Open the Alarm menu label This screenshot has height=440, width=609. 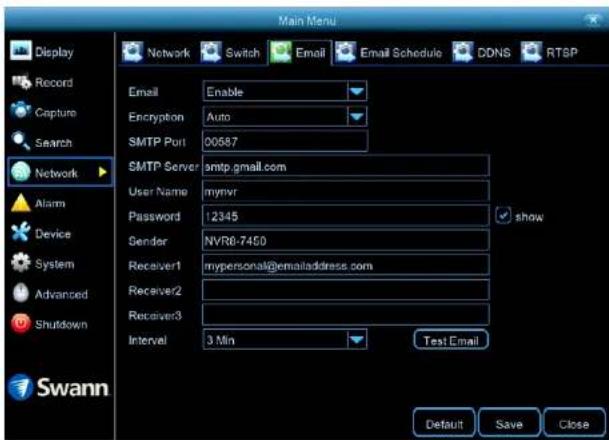click(50, 203)
